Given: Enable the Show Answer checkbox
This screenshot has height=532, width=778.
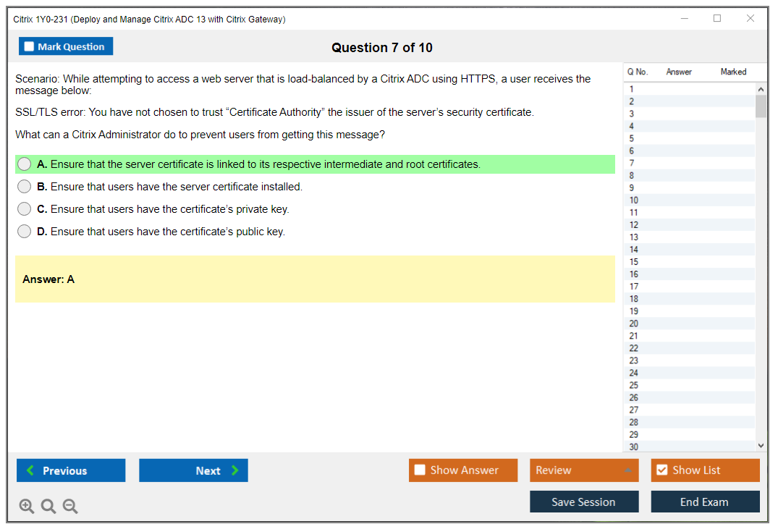Looking at the screenshot, I should [420, 470].
